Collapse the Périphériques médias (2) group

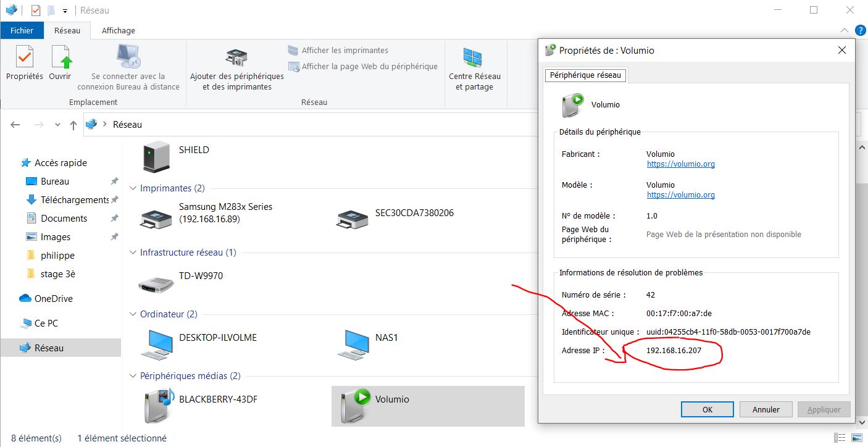click(133, 376)
